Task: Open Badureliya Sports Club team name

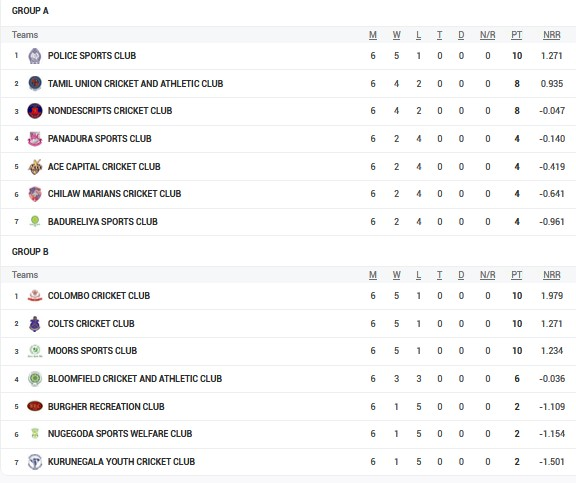Action: click(102, 222)
